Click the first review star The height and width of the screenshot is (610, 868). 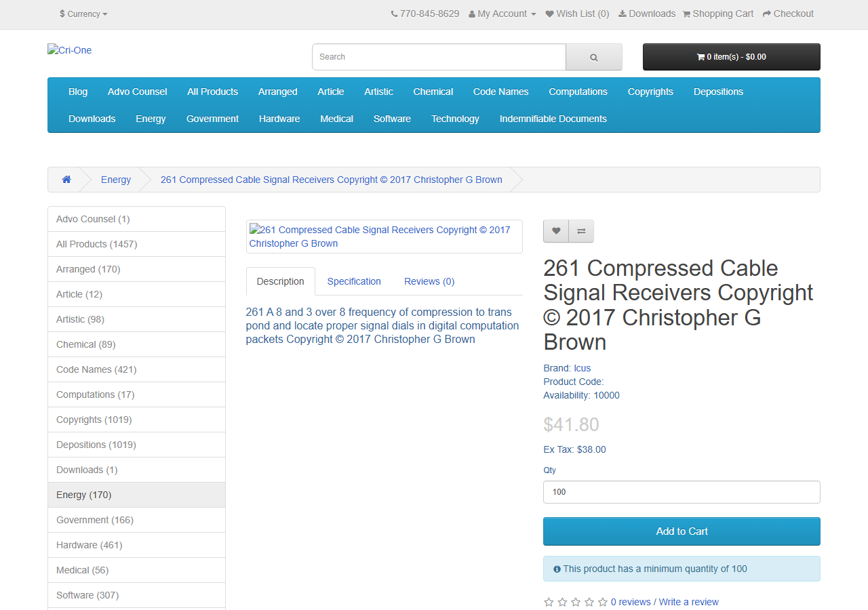[549, 602]
